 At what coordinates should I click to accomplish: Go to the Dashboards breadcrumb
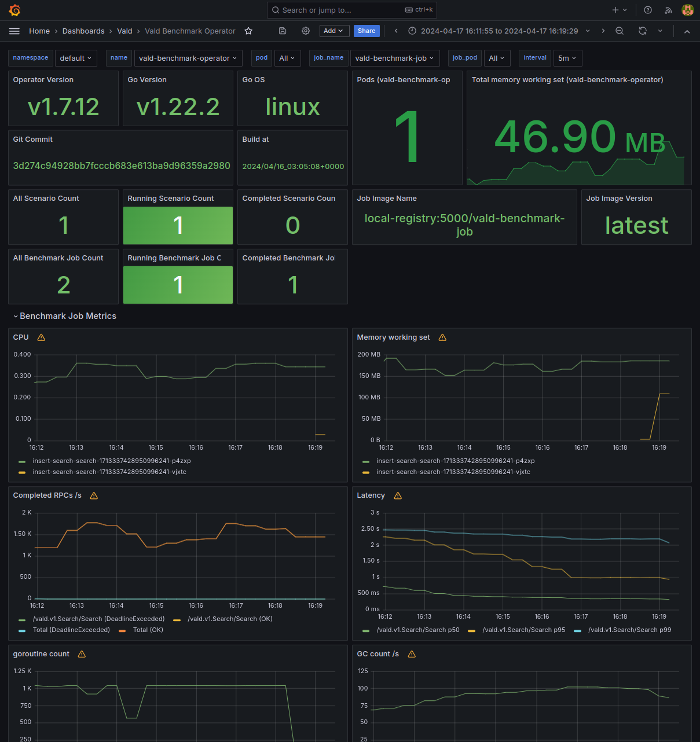pos(83,31)
